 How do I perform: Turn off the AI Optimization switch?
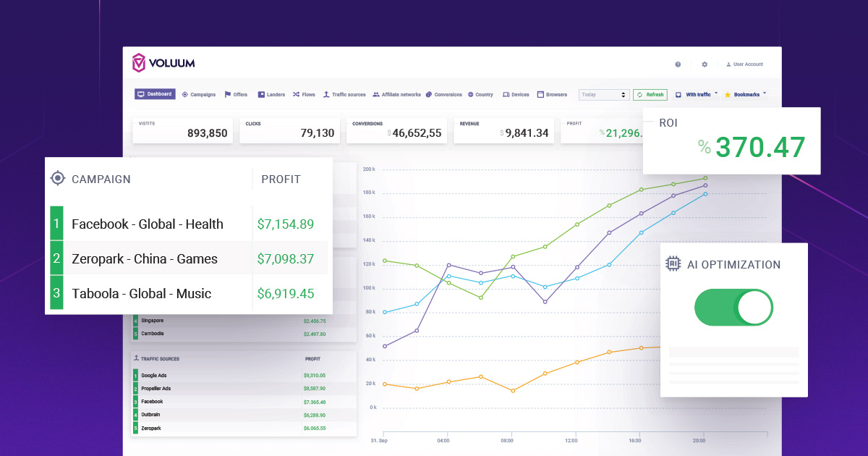point(733,309)
